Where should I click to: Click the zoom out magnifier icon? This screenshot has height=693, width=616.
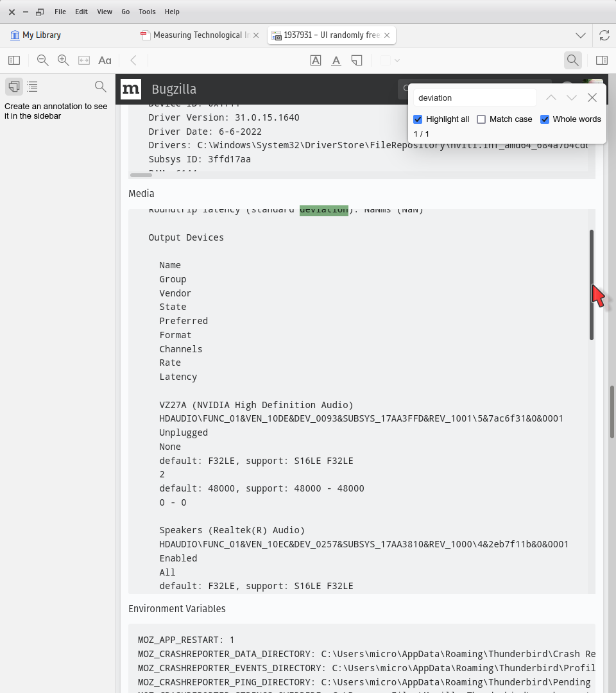click(42, 60)
